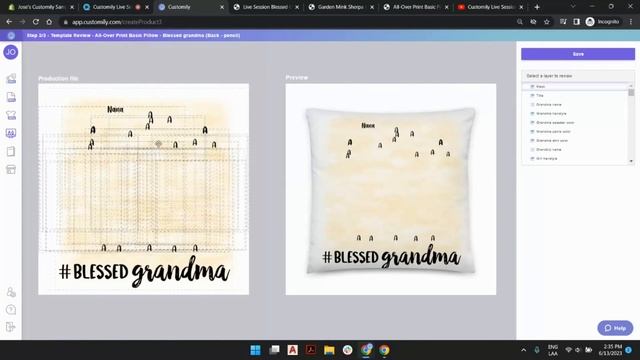Open the browser side panel icon
The image size is (640, 360).
click(576, 22)
